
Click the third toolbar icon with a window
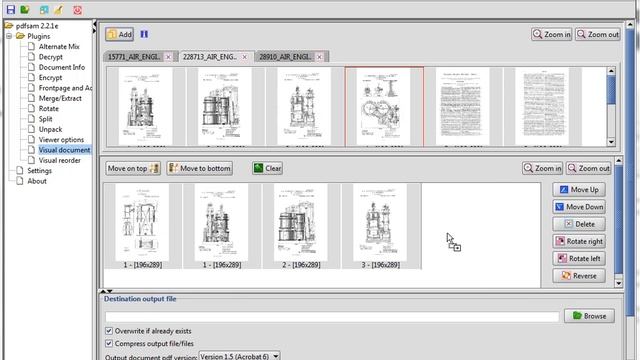point(44,9)
